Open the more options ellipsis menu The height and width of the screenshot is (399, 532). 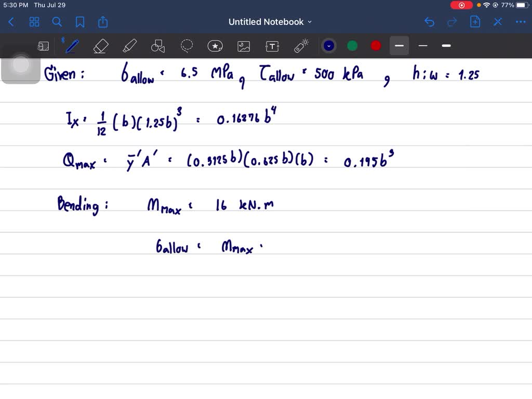click(521, 22)
